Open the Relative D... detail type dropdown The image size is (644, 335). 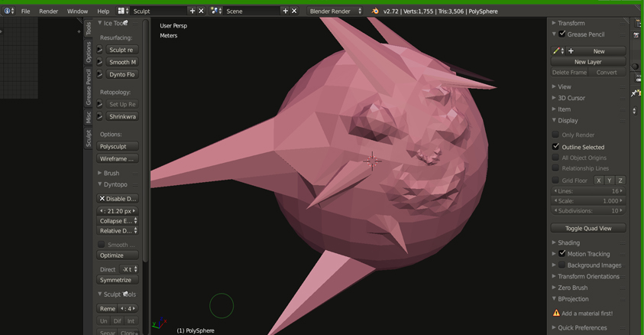[x=118, y=230]
